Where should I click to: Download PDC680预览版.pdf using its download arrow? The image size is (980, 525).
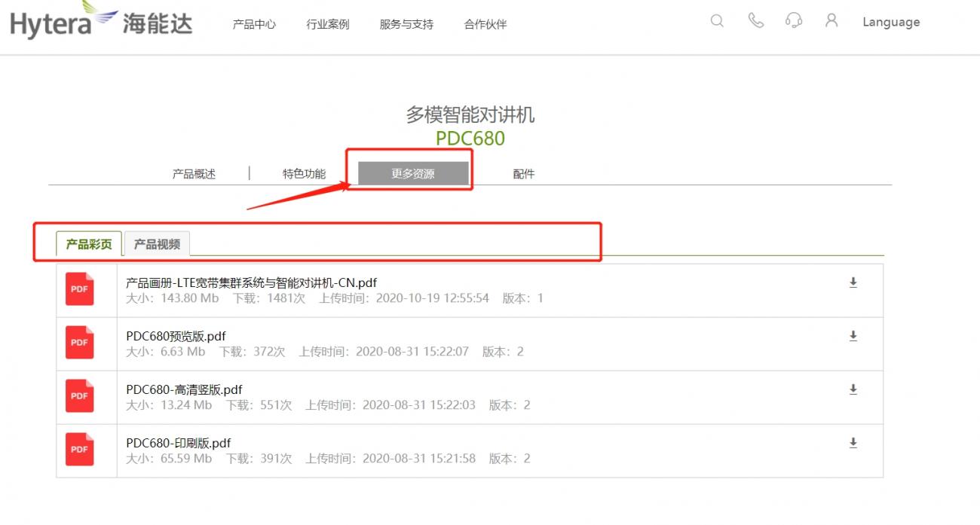853,336
